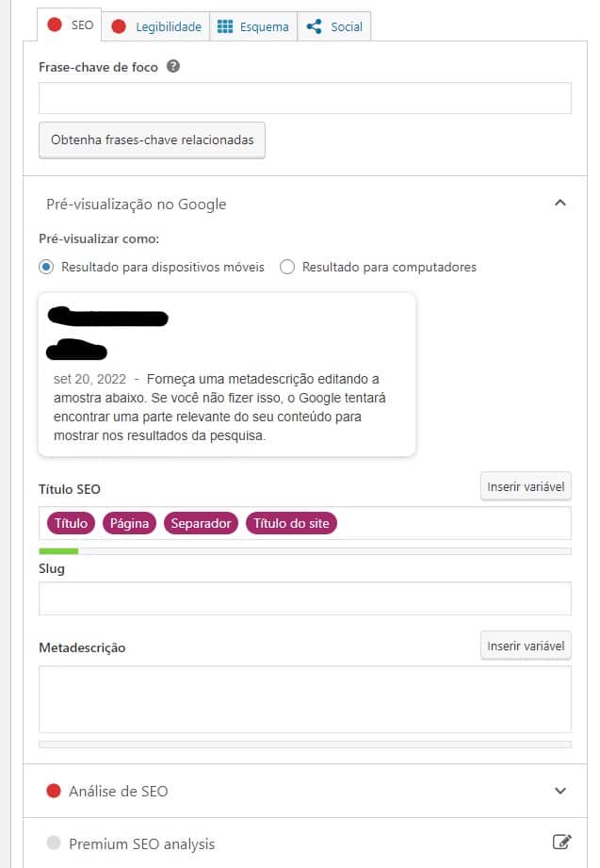Select Resultado para computadores radio
Viewport: 600px width, 868px height.
pyautogui.click(x=287, y=267)
